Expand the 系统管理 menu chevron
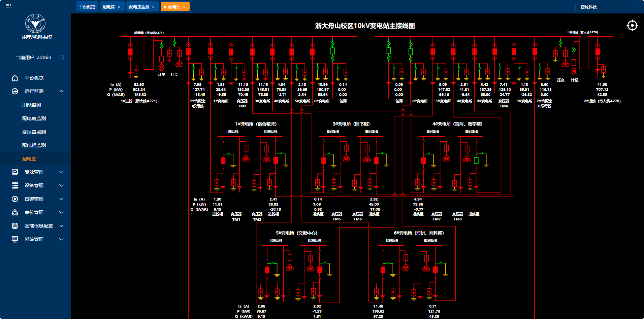644x319 pixels. (x=61, y=239)
